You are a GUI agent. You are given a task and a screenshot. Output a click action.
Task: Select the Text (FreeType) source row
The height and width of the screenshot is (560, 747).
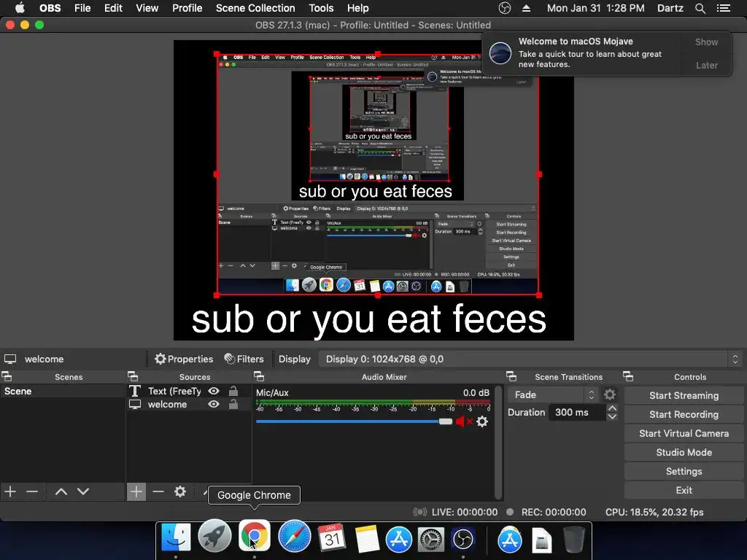tap(189, 391)
